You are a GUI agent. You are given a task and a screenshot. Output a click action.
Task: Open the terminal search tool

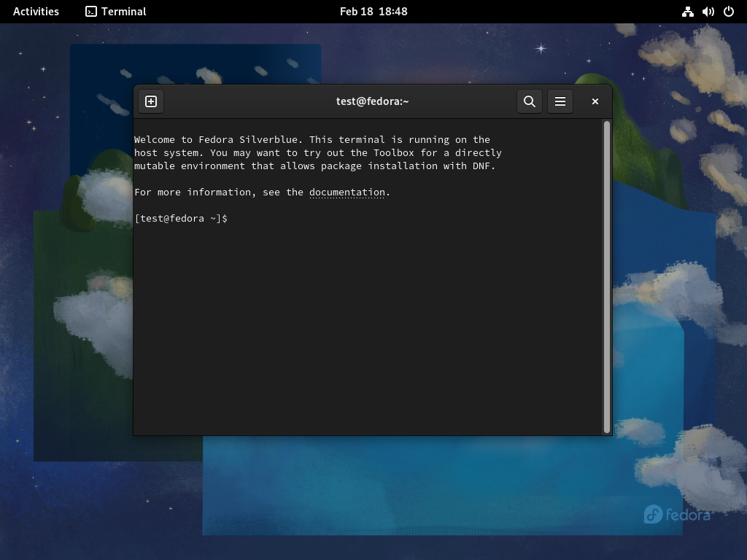pos(530,101)
